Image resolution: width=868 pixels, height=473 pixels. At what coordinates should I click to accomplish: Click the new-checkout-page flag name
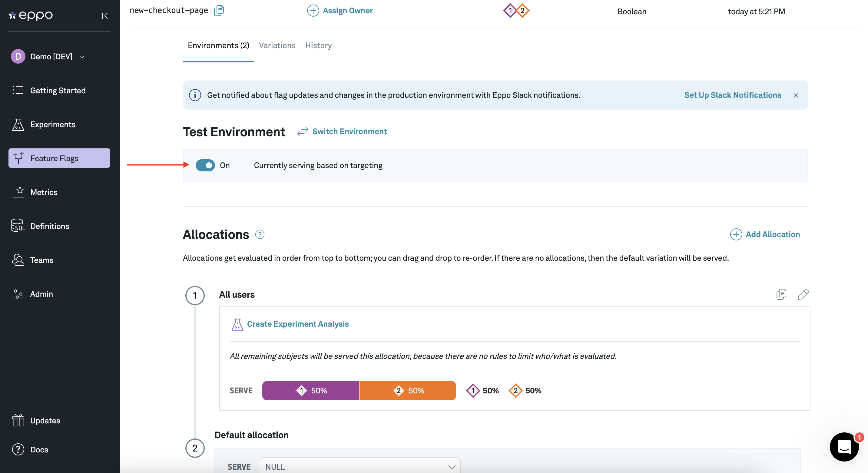[x=169, y=10]
